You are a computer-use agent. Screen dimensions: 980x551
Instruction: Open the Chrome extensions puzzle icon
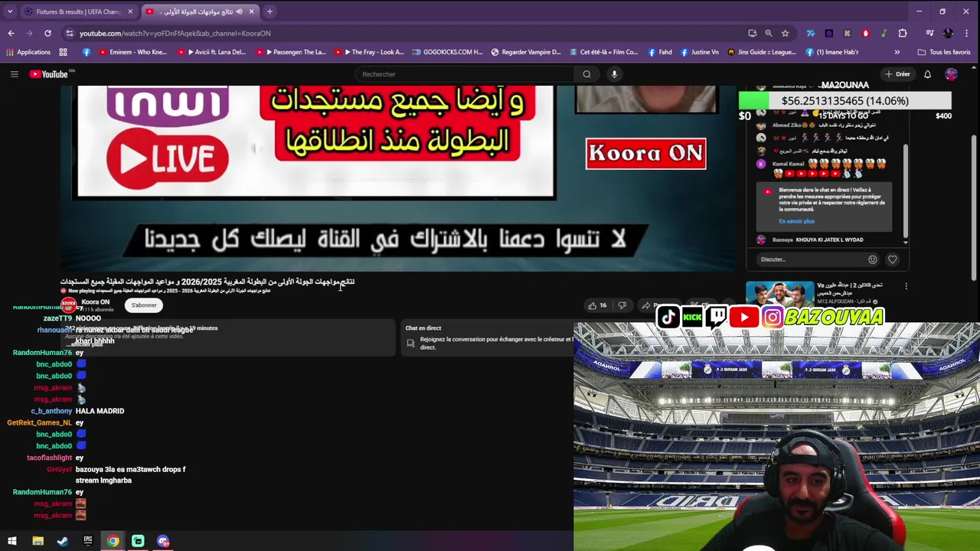click(x=903, y=34)
